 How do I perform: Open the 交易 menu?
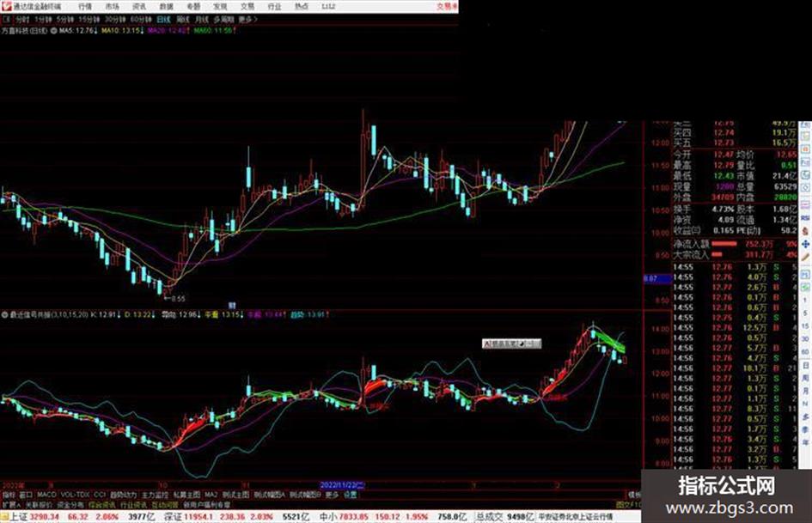point(247,7)
